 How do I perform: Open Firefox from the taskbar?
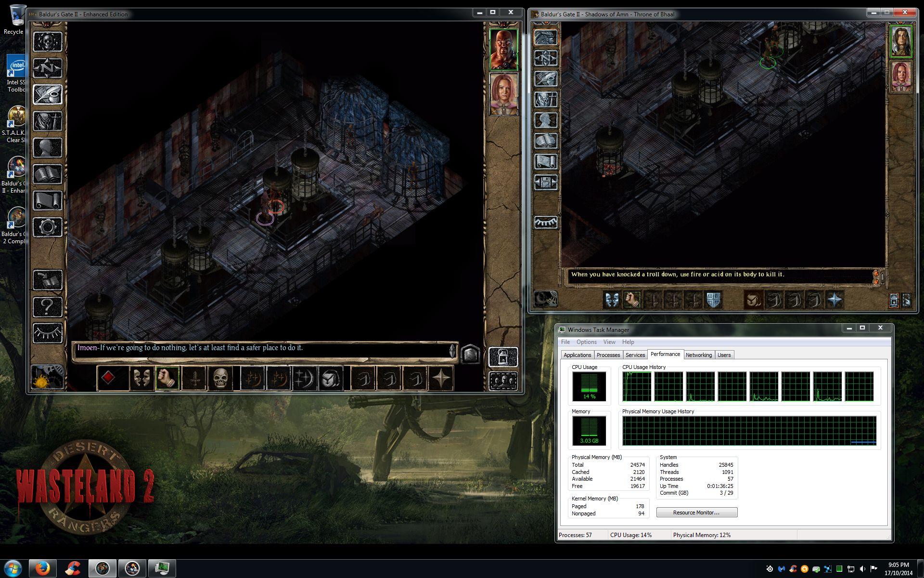tap(43, 569)
